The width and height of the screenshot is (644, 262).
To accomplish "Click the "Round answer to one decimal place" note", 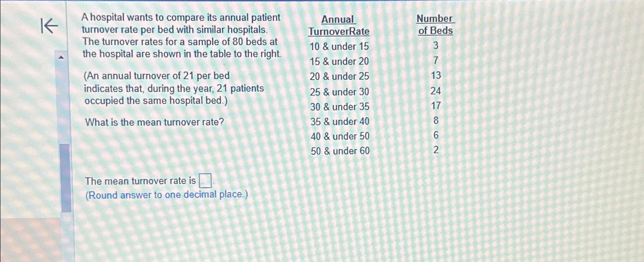I will click(x=167, y=195).
